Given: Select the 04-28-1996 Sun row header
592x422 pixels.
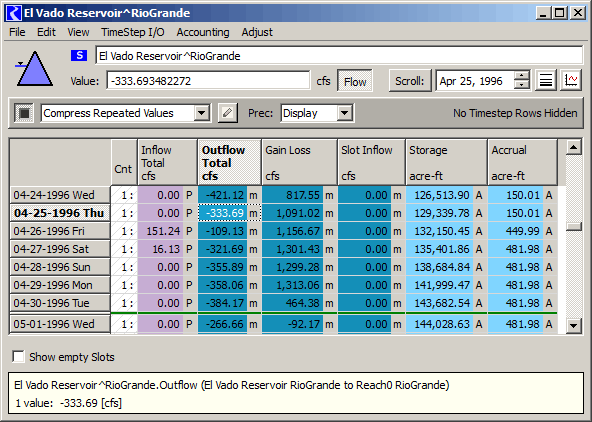Looking at the screenshot, I should (x=60, y=267).
